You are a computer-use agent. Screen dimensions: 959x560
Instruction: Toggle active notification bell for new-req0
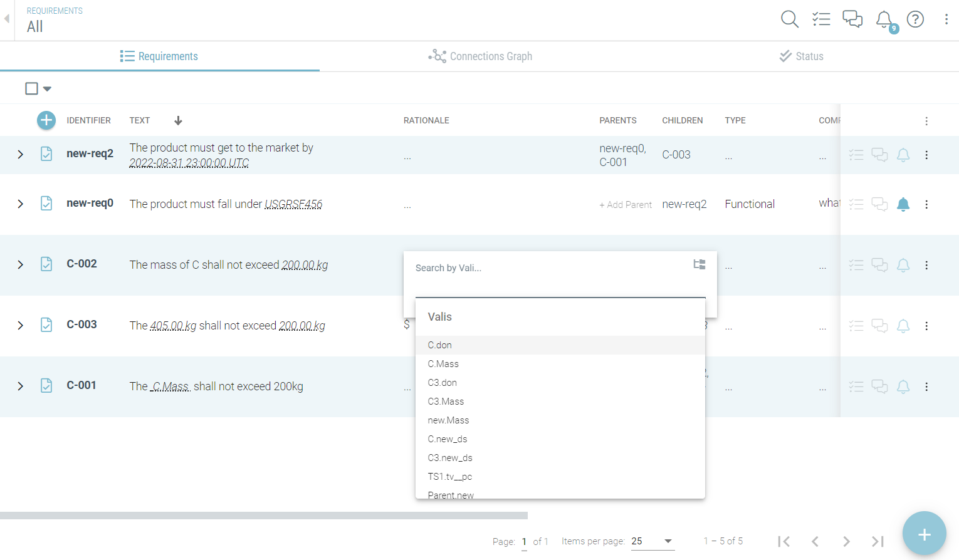click(x=903, y=204)
